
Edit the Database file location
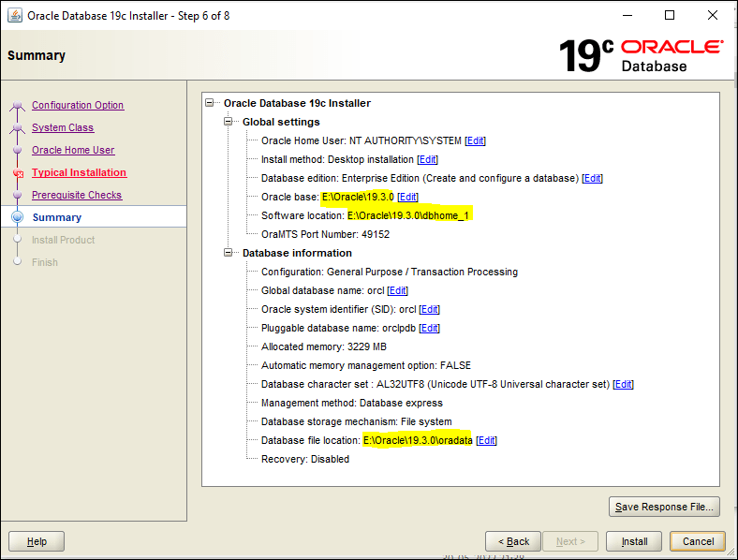(486, 440)
